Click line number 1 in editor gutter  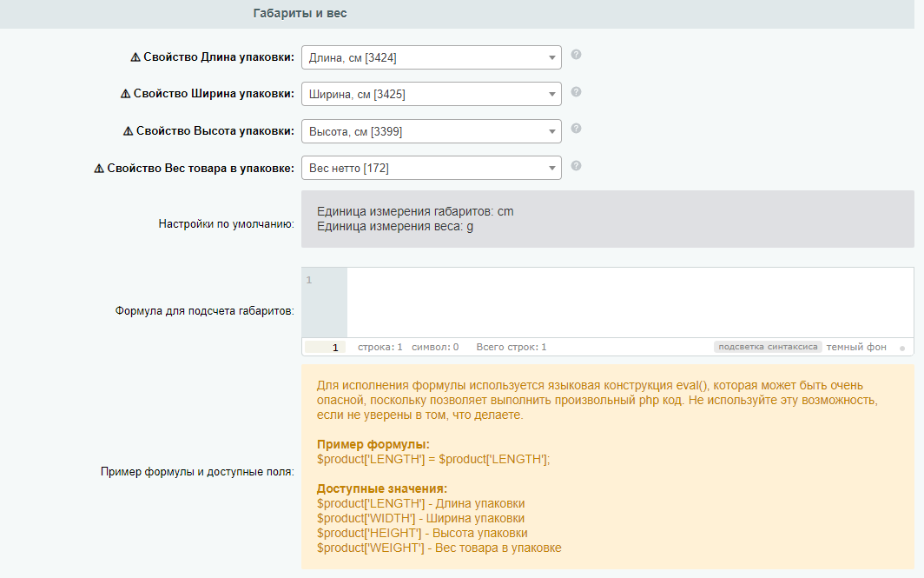309,280
